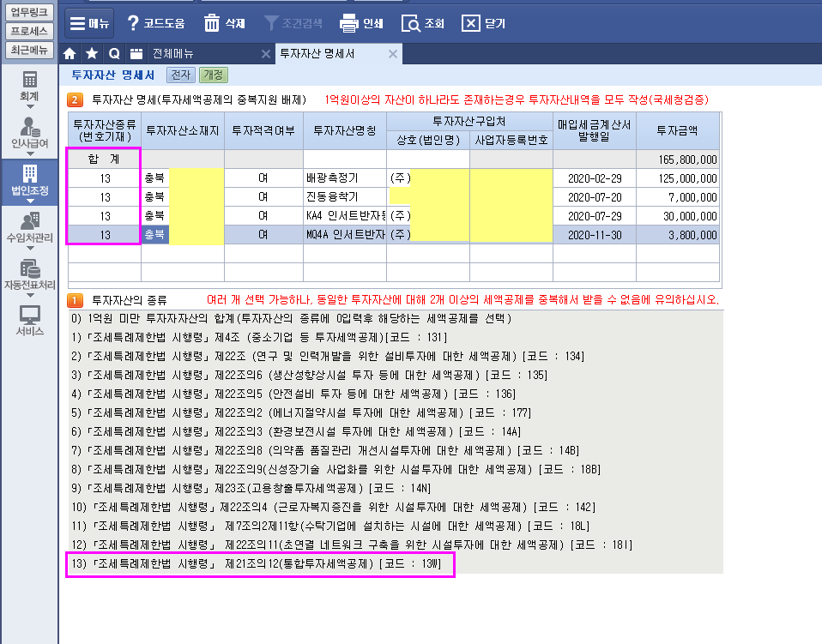This screenshot has width=822, height=644.
Task: Click the 전자 button
Action: (x=181, y=75)
